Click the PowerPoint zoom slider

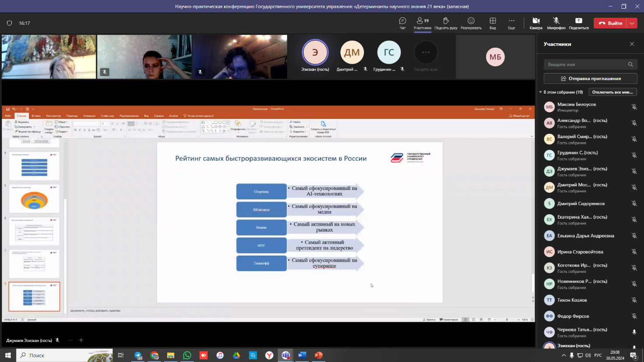click(x=507, y=320)
